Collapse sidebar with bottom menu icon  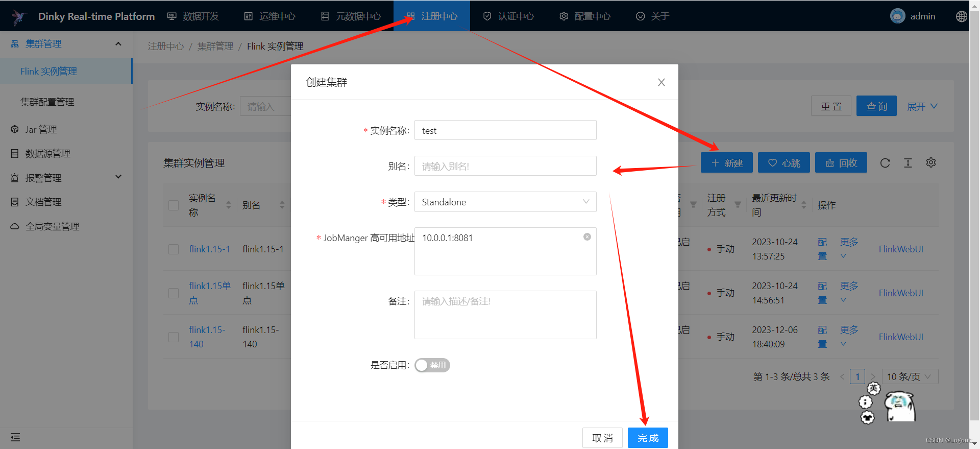[x=15, y=437]
